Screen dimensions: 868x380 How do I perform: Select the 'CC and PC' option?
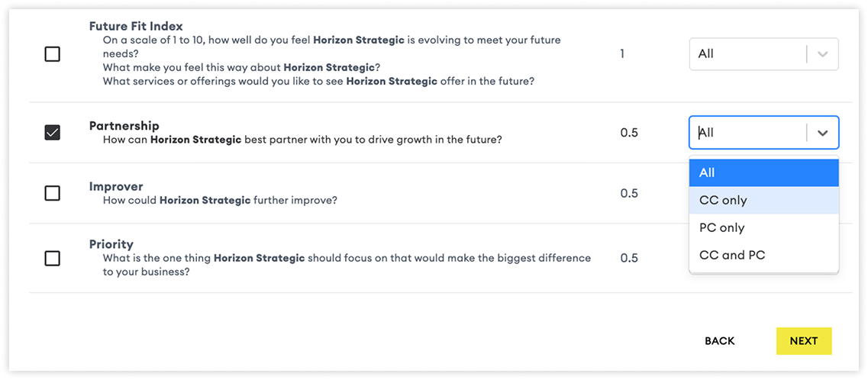[763, 256]
